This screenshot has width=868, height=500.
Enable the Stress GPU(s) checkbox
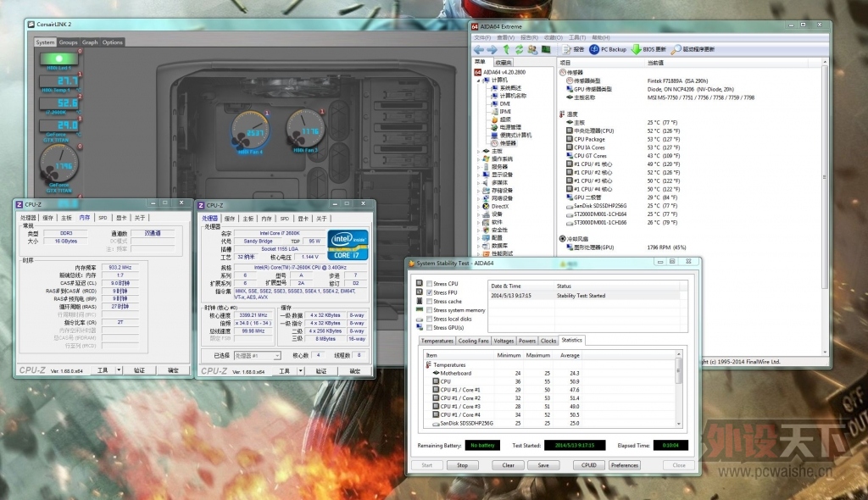click(x=429, y=328)
